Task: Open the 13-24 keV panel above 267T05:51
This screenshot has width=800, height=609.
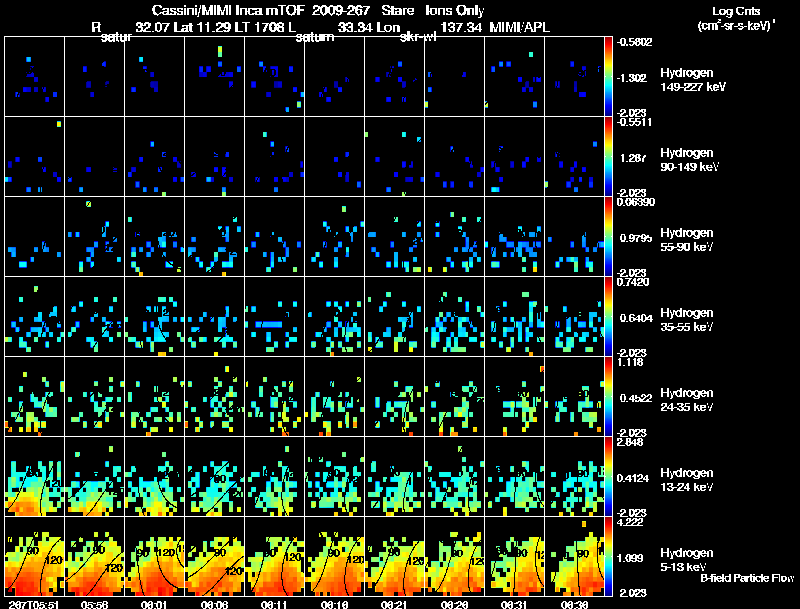Action: pos(35,477)
